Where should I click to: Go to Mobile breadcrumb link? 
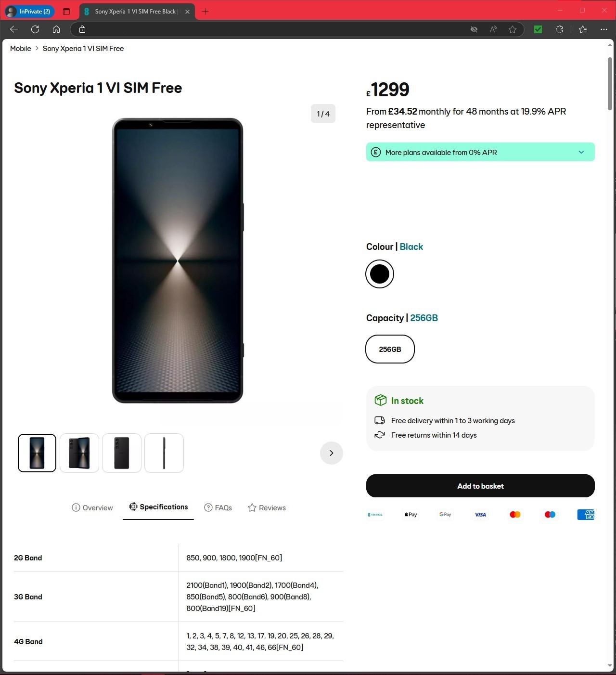click(x=20, y=49)
